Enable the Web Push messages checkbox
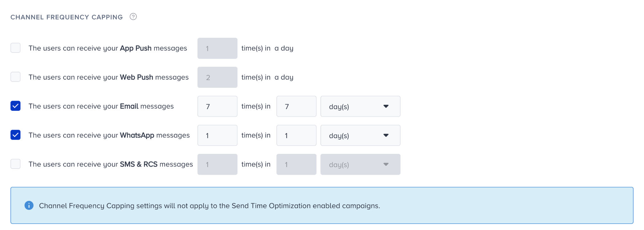The width and height of the screenshot is (644, 230). 15,77
